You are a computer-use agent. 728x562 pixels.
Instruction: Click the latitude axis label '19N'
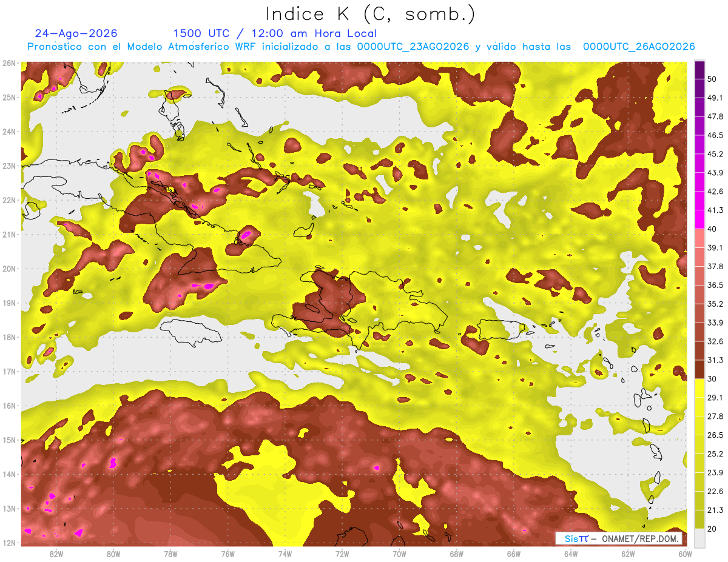point(8,303)
